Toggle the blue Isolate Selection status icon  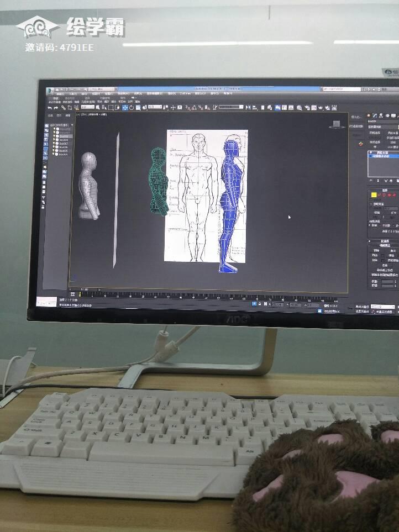tap(254, 304)
